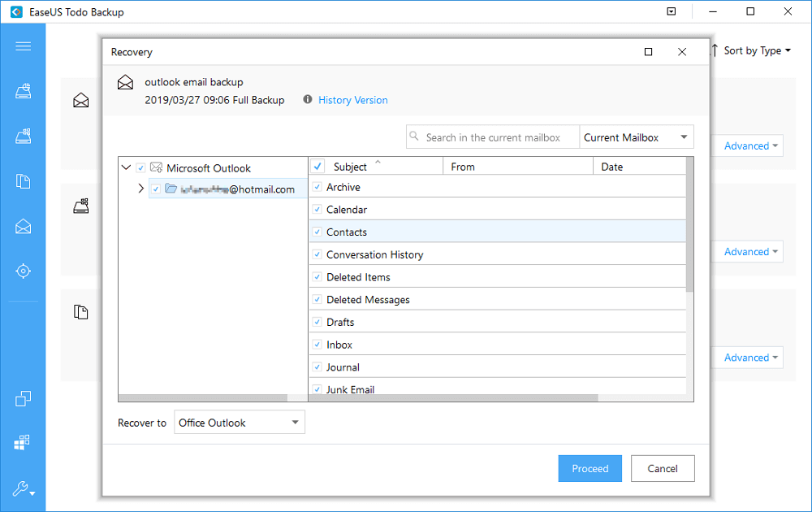Uncheck the Conversation History checkbox
The image size is (812, 512).
(317, 254)
